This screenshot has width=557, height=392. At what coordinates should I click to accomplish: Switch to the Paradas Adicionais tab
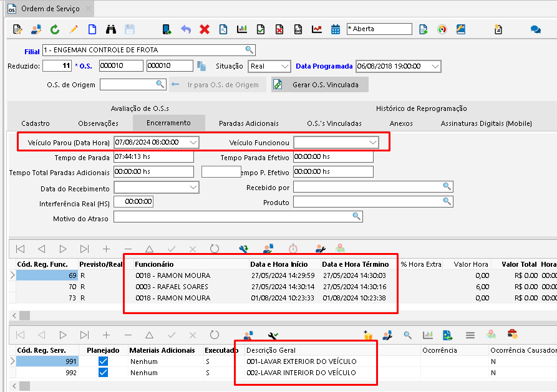(x=248, y=123)
